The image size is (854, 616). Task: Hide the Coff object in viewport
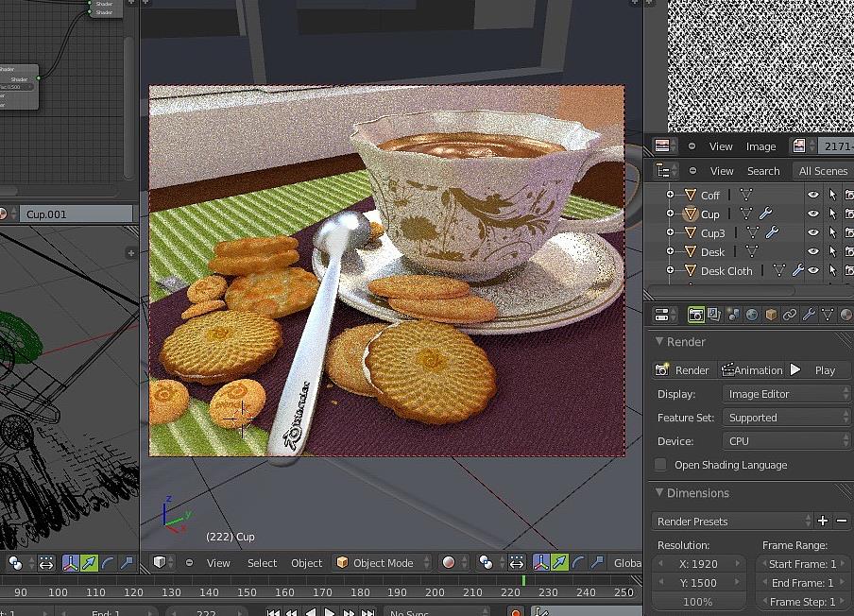[x=813, y=195]
